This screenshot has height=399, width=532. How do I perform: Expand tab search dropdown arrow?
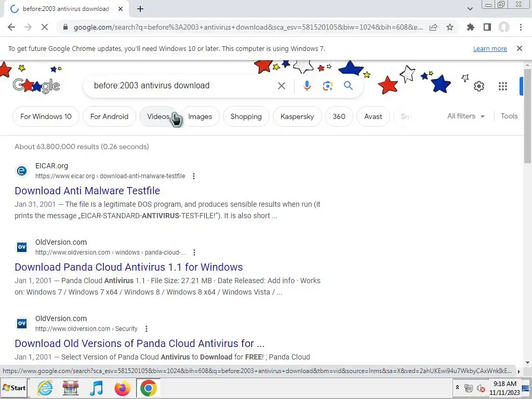470,9
